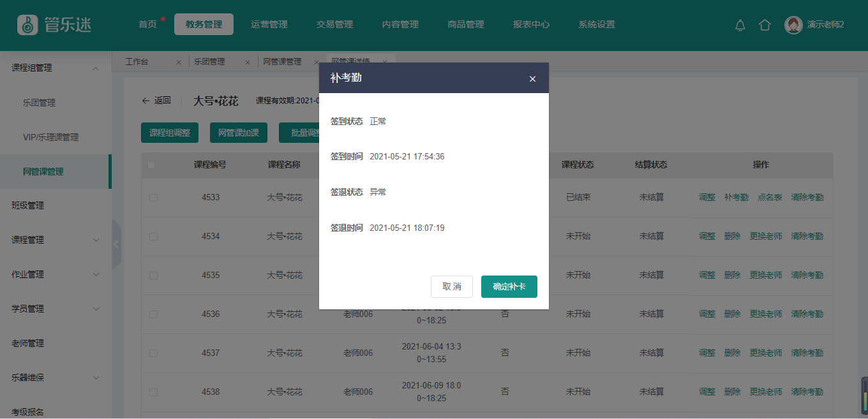
Task: Expand the 学员管理 sidebar menu
Action: [x=96, y=309]
